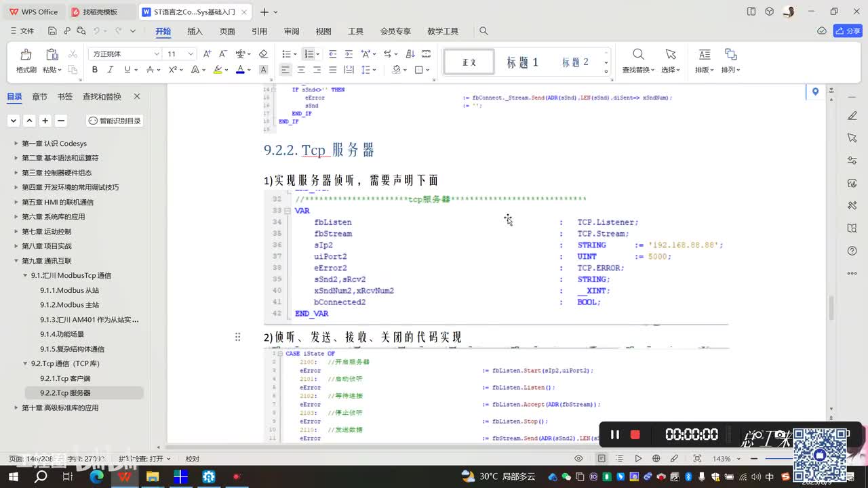Click the Layout (排版) icon
The width and height of the screenshot is (868, 488).
705,54
